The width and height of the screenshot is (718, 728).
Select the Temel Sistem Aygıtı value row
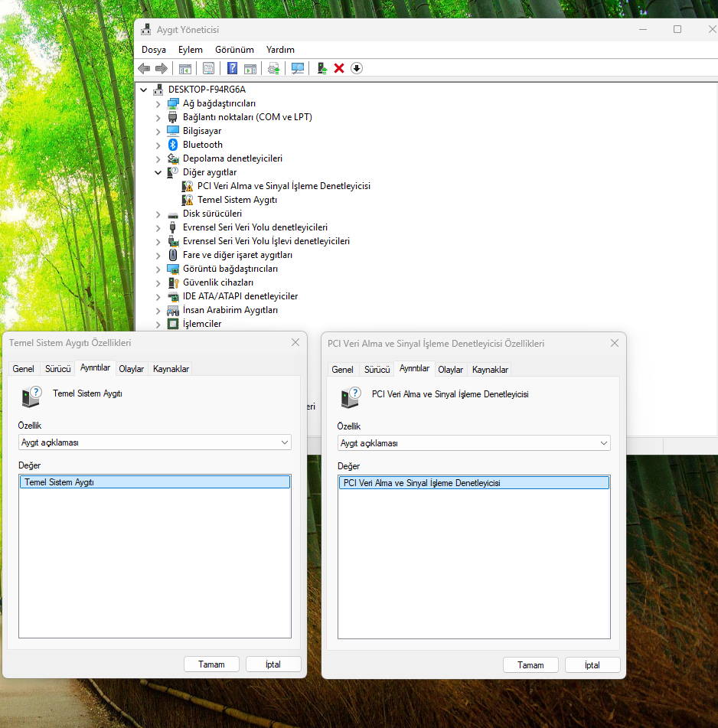155,482
